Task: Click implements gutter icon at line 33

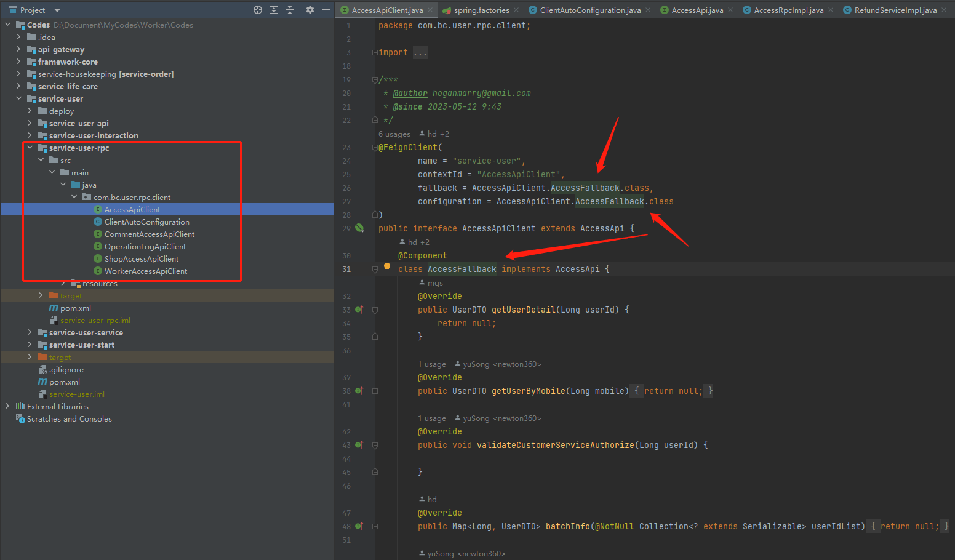Action: click(x=359, y=310)
